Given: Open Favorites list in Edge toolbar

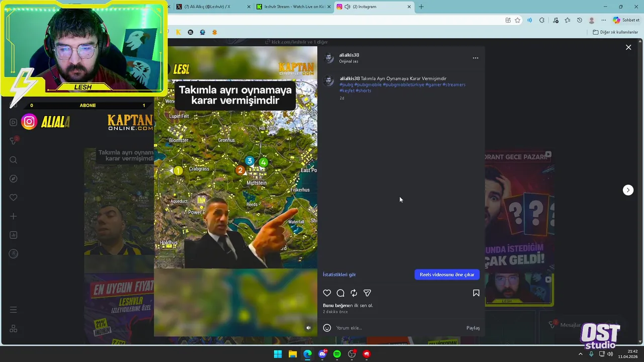Looking at the screenshot, I should point(568,20).
